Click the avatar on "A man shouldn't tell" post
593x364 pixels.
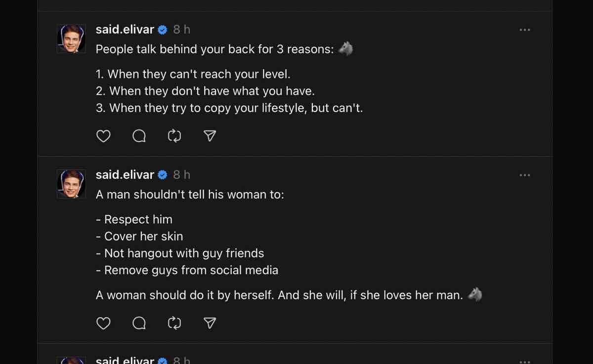tap(71, 184)
